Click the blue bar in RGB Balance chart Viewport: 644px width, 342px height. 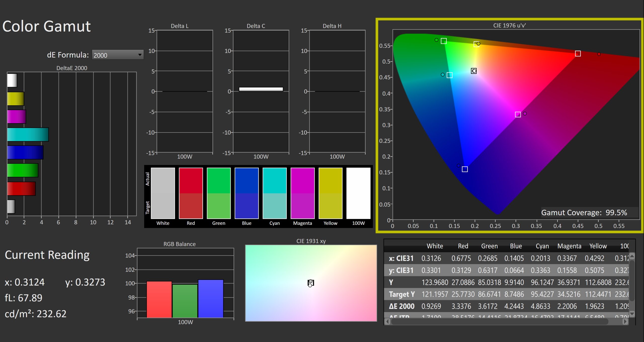211,298
